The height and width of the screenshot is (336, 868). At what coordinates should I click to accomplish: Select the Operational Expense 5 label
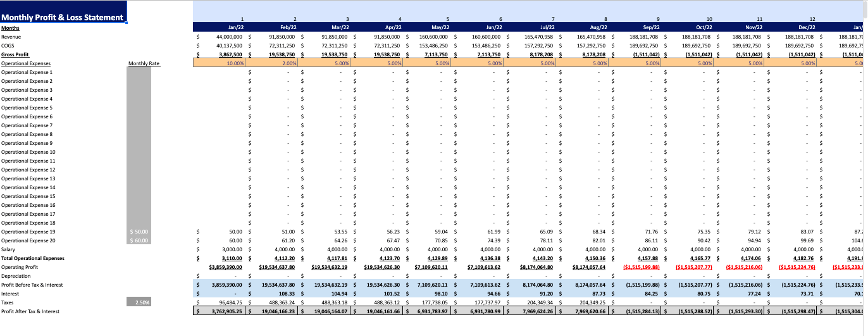(27, 108)
